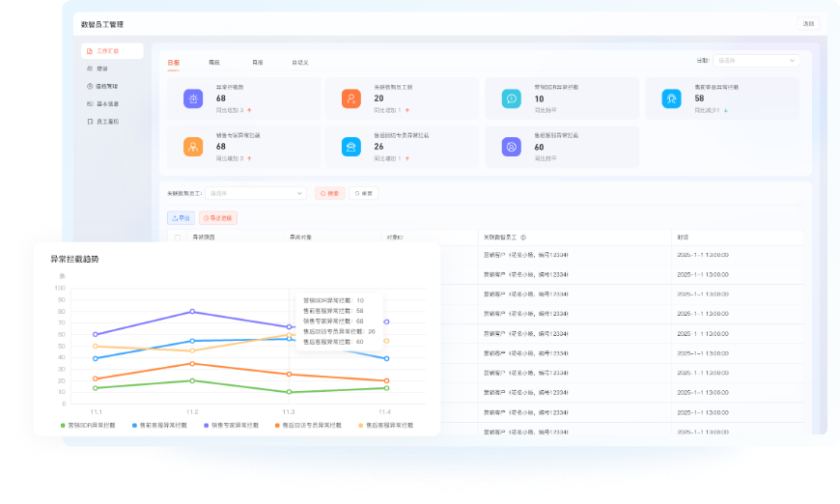Click the 异常对象 column header

tap(300, 238)
